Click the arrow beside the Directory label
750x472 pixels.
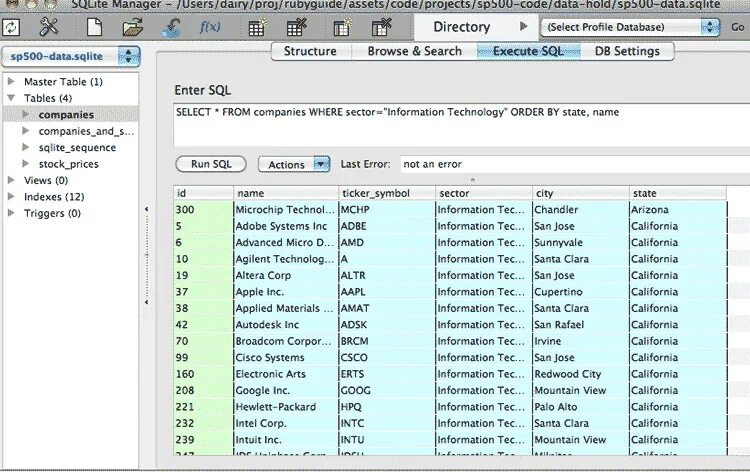tap(524, 26)
